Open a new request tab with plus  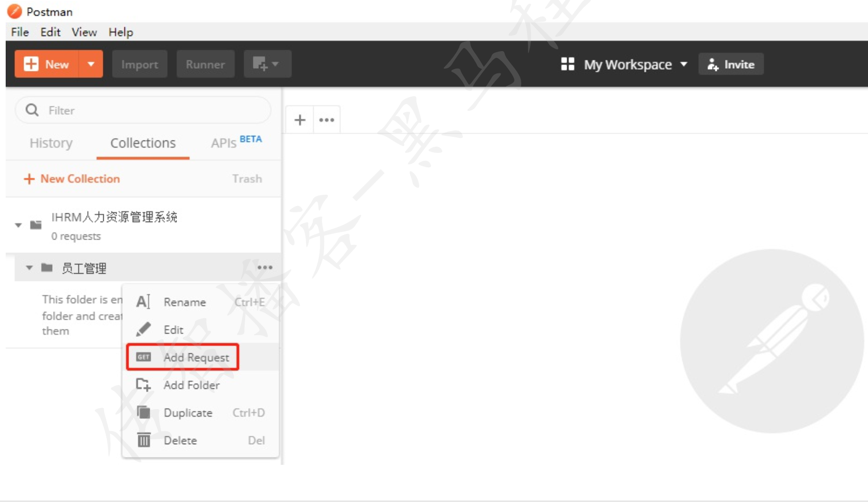click(x=300, y=120)
